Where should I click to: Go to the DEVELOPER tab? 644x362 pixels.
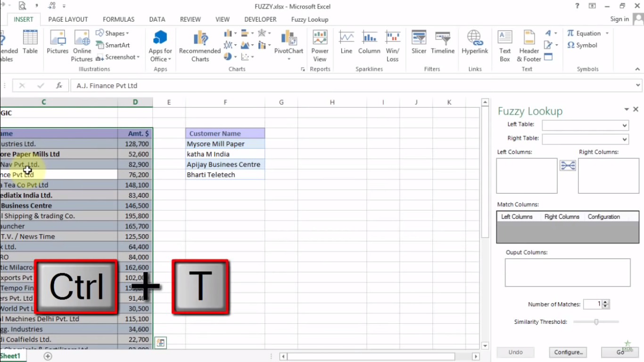[x=260, y=19]
